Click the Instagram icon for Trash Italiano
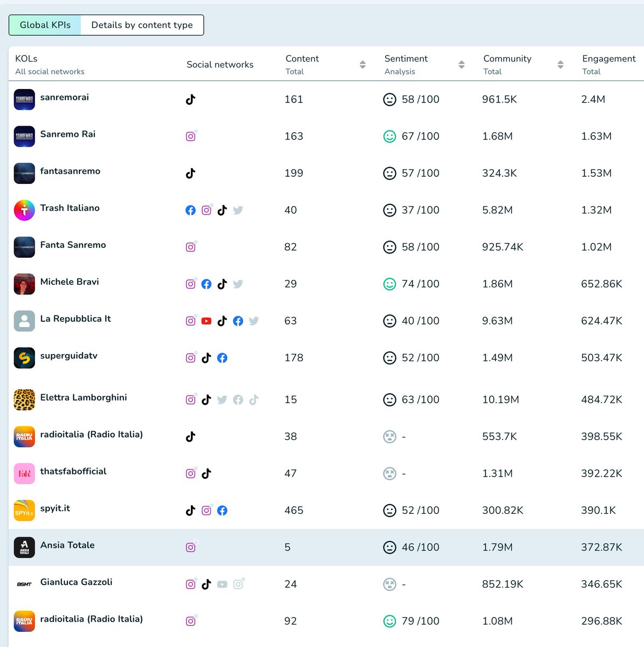Screen dimensions: 644x647 (207, 210)
